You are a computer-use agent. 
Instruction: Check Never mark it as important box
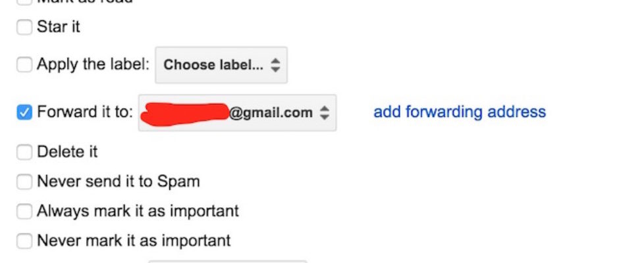coord(24,241)
